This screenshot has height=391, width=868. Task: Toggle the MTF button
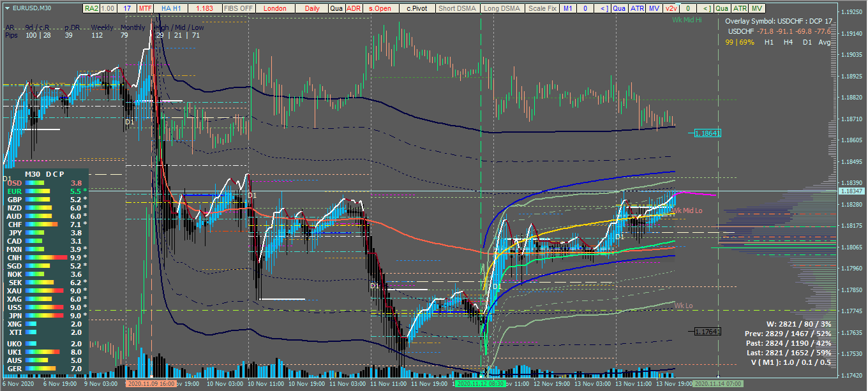146,8
